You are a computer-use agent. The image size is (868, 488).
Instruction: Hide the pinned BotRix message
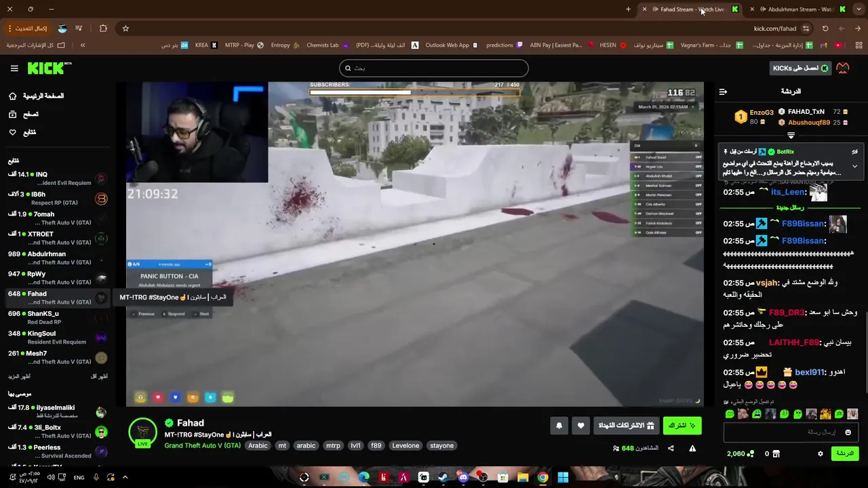coord(854,152)
